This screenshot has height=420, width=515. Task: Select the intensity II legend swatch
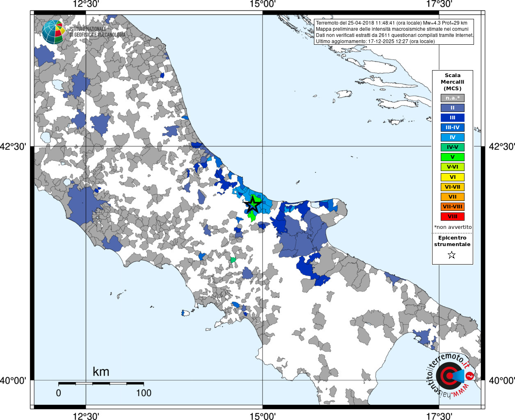click(453, 108)
